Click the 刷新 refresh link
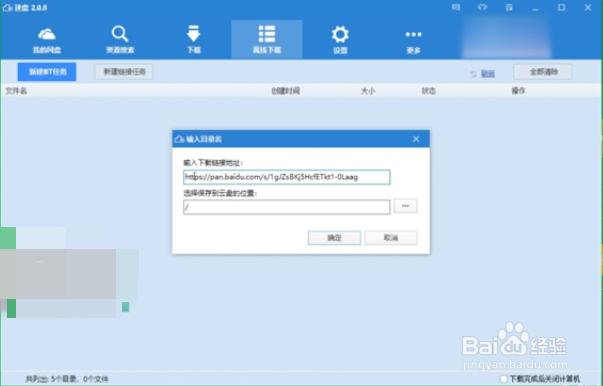 point(488,74)
